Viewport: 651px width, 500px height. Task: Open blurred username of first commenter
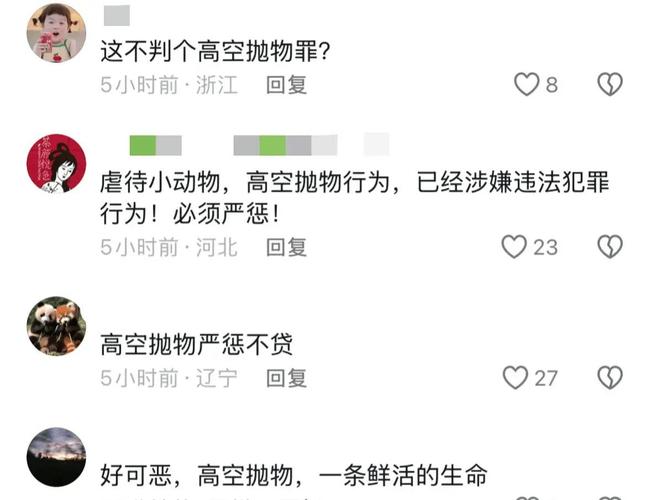pos(117,15)
